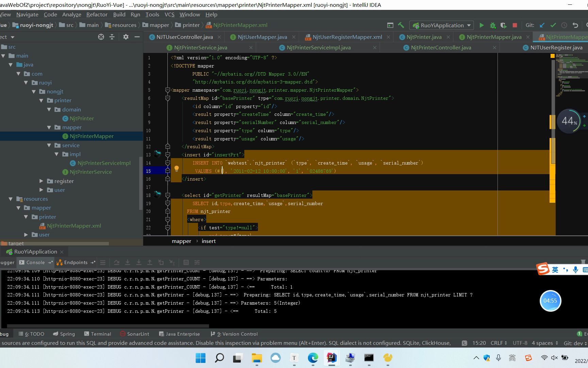The height and width of the screenshot is (368, 588).
Task: Expand the register folder
Action: pyautogui.click(x=41, y=181)
